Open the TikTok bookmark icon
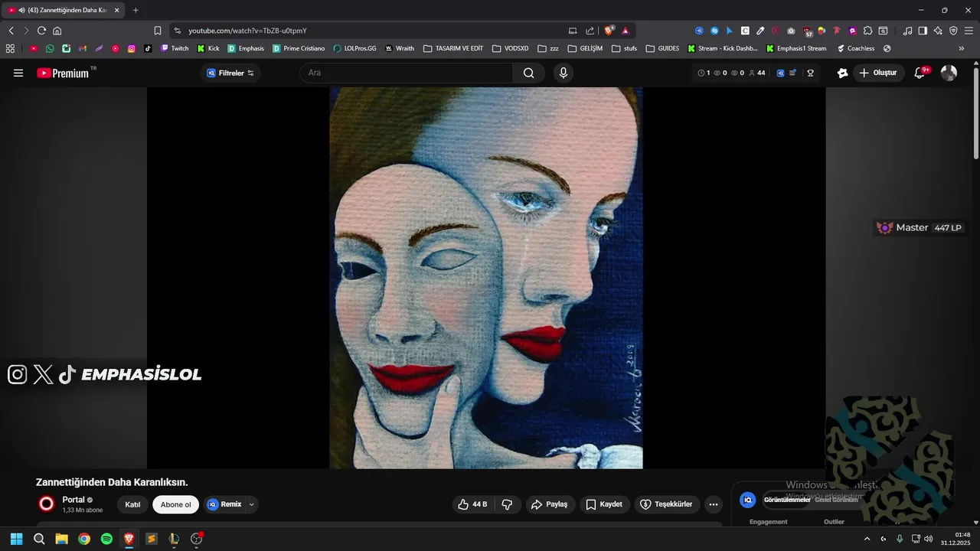980x551 pixels. [148, 48]
